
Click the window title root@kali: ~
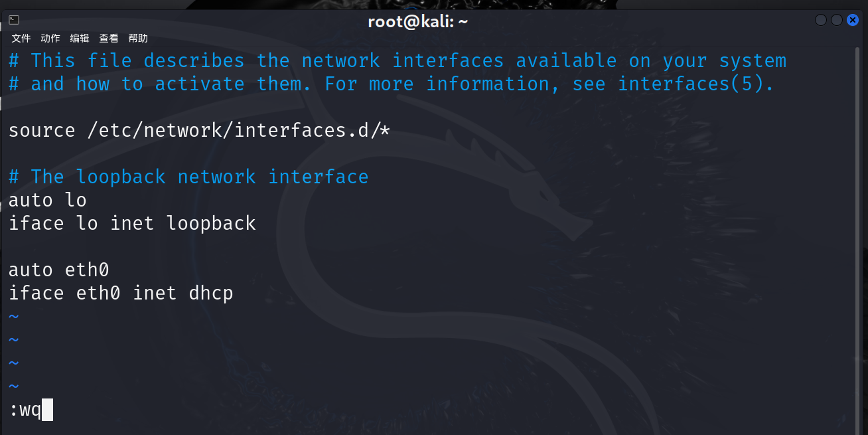[x=418, y=21]
